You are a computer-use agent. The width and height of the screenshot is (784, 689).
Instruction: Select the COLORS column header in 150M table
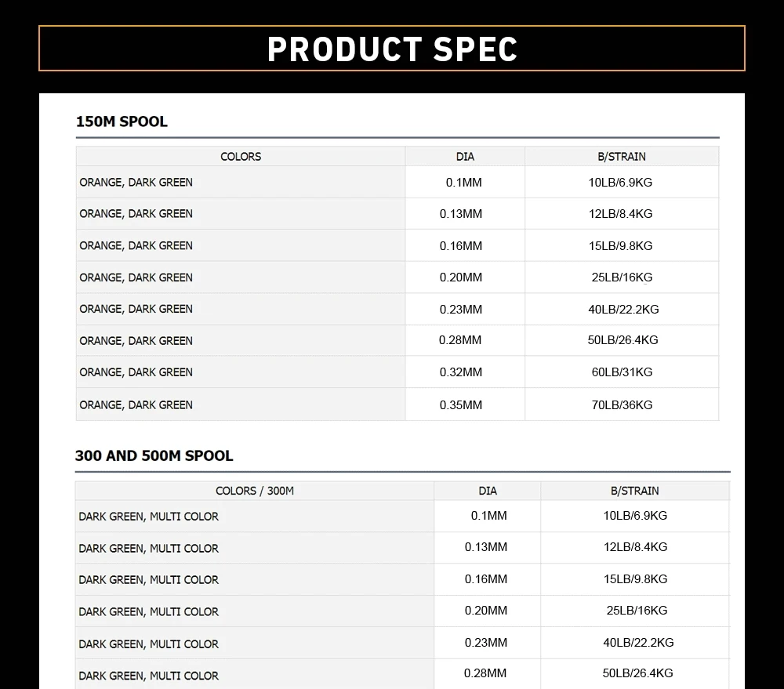click(x=241, y=157)
